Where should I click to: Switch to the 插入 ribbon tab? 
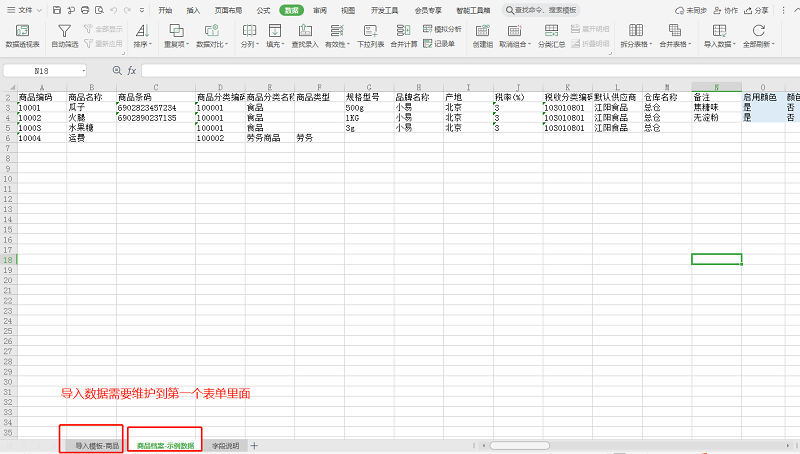[193, 10]
